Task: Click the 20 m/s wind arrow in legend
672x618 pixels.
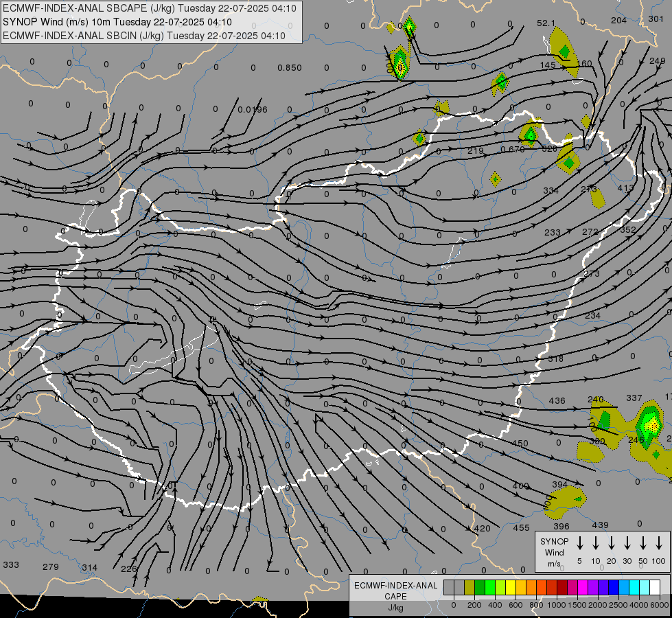Action: (x=612, y=543)
